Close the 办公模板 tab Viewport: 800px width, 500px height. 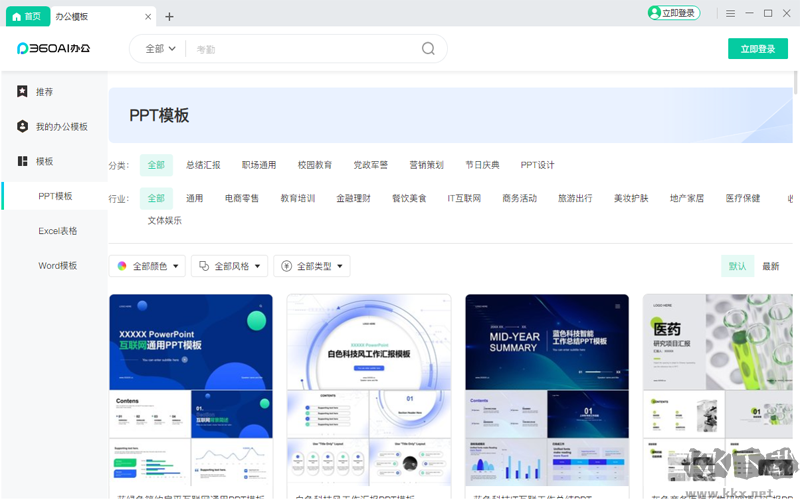[149, 16]
